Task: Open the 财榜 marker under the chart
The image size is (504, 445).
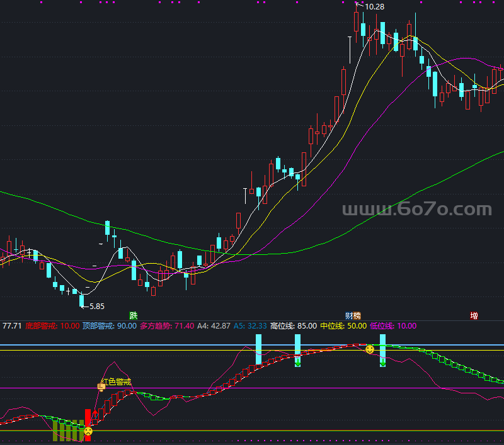Action: tap(353, 315)
